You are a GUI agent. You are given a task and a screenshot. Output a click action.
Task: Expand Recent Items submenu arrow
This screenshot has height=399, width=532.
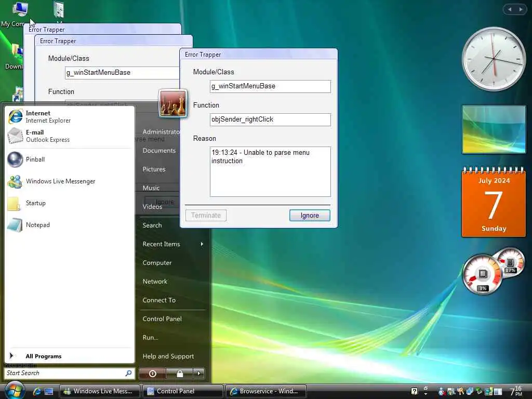(202, 244)
